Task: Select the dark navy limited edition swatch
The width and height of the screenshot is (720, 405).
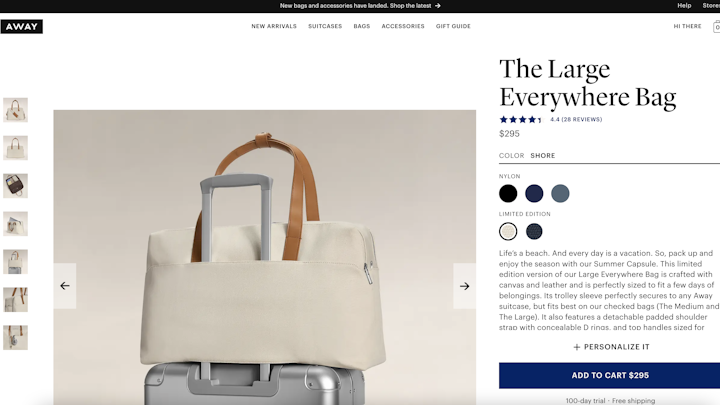Action: tap(534, 231)
